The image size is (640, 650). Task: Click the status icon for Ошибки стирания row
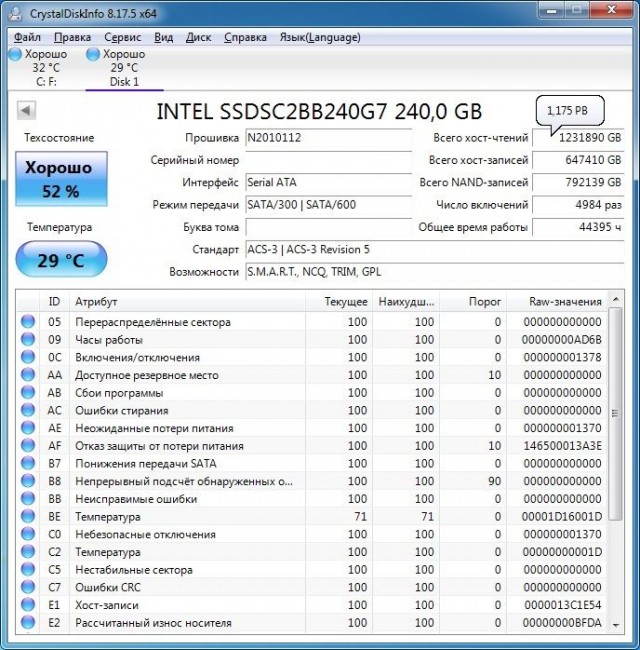click(28, 410)
